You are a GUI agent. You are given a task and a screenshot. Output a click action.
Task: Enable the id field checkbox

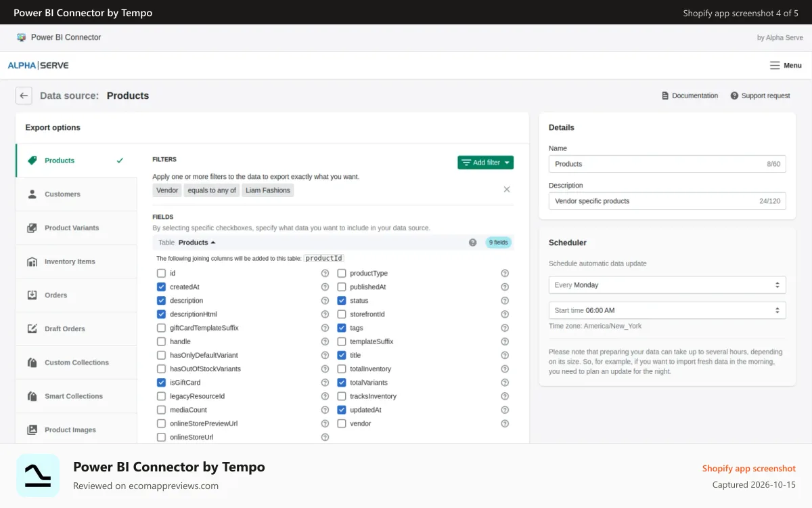161,274
